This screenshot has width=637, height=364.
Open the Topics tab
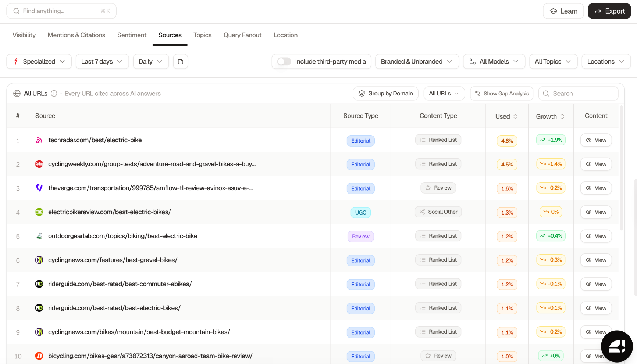203,35
